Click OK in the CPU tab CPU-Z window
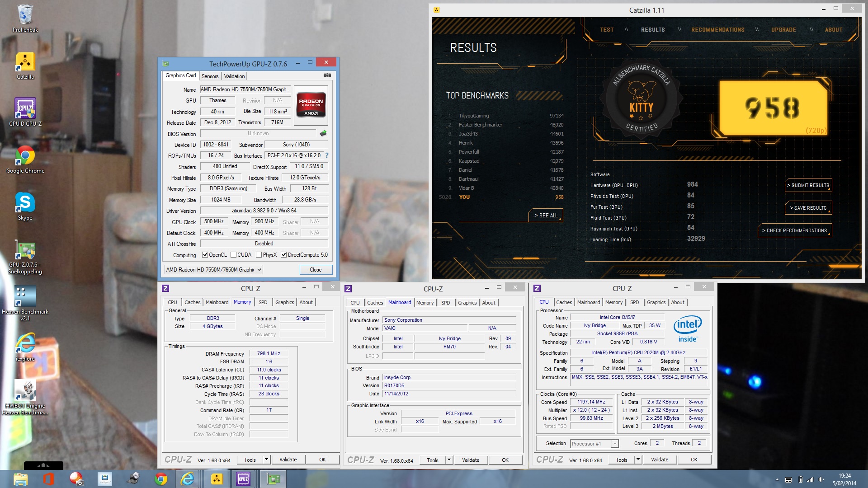 pos(694,460)
